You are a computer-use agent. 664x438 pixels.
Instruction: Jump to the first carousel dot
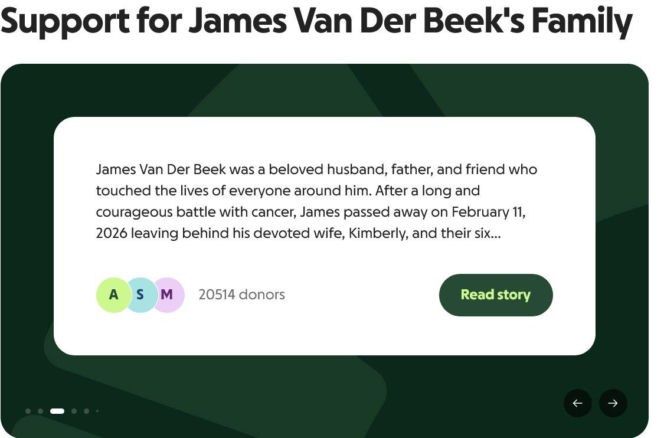pyautogui.click(x=28, y=411)
